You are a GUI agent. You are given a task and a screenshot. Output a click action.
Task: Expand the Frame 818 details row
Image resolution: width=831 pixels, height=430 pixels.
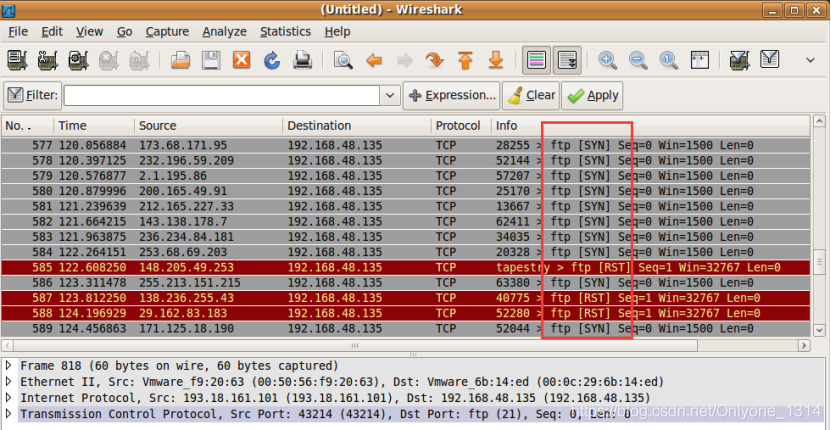[x=8, y=366]
